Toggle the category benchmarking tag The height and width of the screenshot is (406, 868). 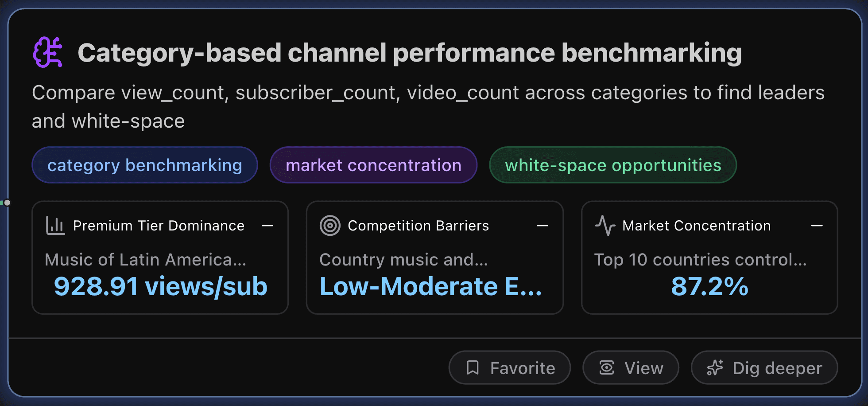click(144, 165)
